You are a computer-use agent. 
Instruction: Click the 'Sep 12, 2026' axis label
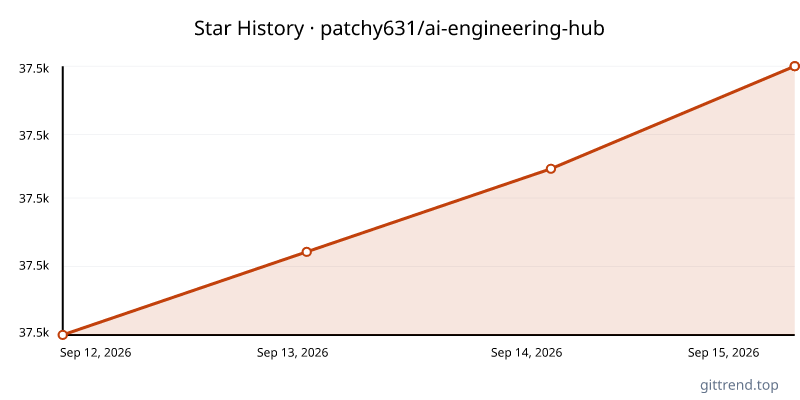click(x=95, y=353)
